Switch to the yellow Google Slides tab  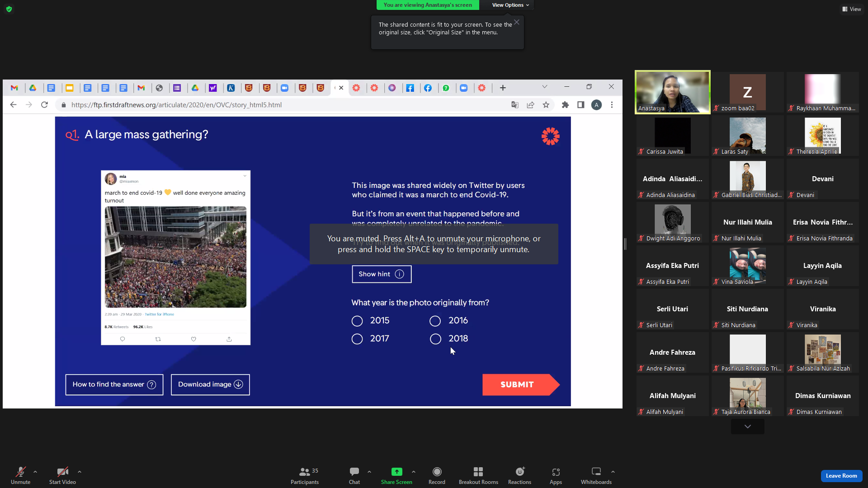coord(70,88)
